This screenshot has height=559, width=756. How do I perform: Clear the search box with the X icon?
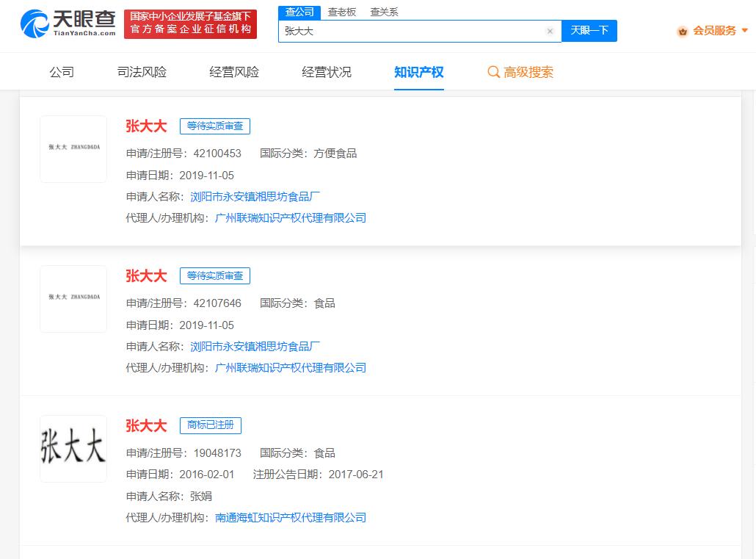tap(550, 31)
